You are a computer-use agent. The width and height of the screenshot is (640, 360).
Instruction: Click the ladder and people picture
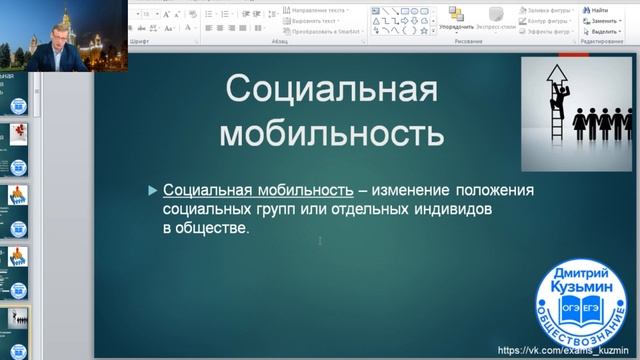pos(576,114)
